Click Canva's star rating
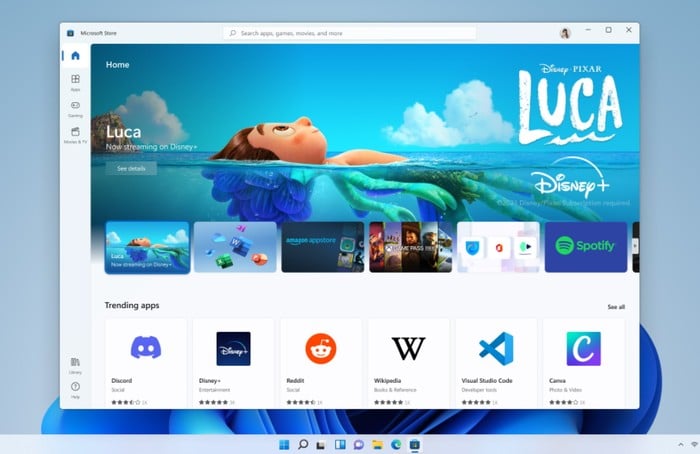Image resolution: width=700 pixels, height=454 pixels. pyautogui.click(x=564, y=402)
